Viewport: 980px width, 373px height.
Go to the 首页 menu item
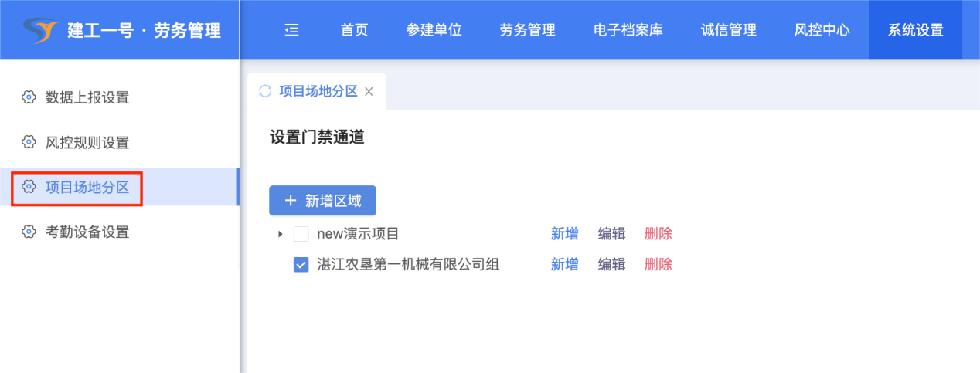(354, 30)
